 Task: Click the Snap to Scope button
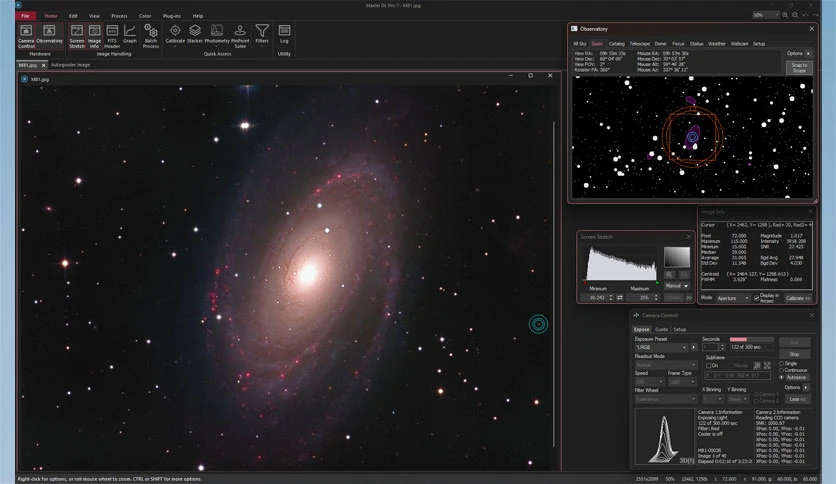tap(799, 67)
